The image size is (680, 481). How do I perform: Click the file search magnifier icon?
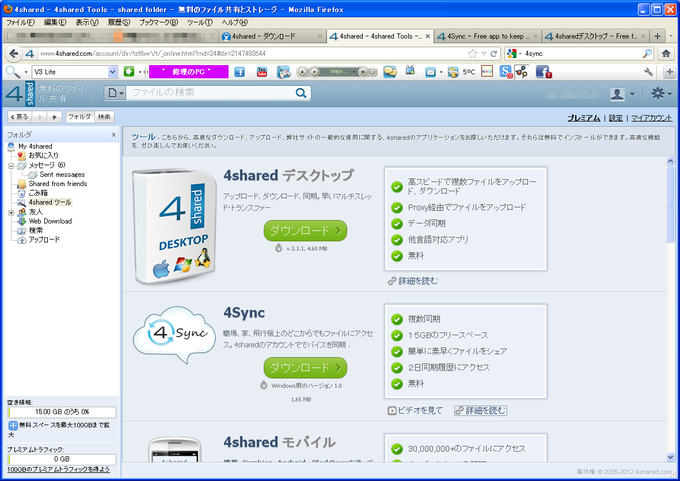click(301, 93)
